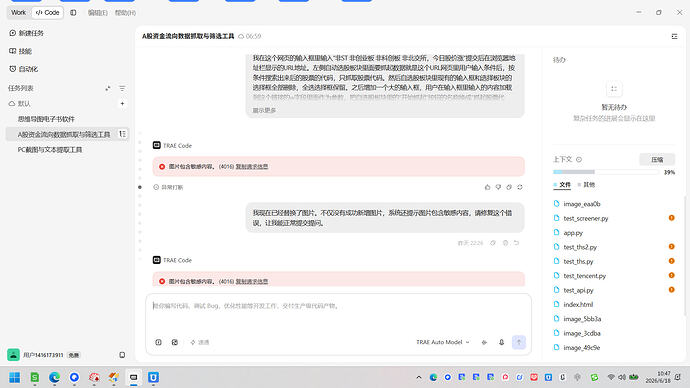The width and height of the screenshot is (690, 388).
Task: Open options icon on the selected A股 task
Action: pos(122,134)
